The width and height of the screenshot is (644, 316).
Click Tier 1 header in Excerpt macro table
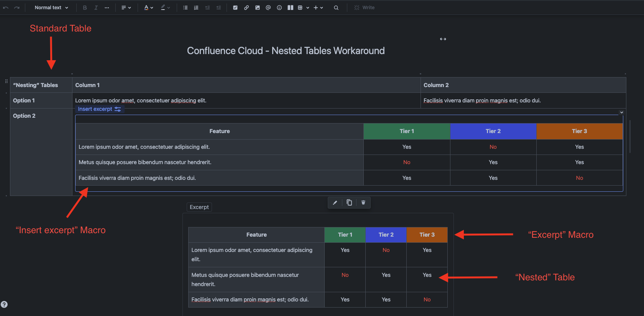click(345, 235)
